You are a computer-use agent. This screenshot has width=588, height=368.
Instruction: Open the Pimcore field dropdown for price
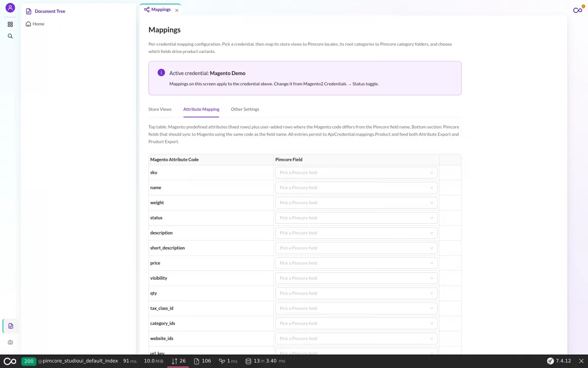356,263
